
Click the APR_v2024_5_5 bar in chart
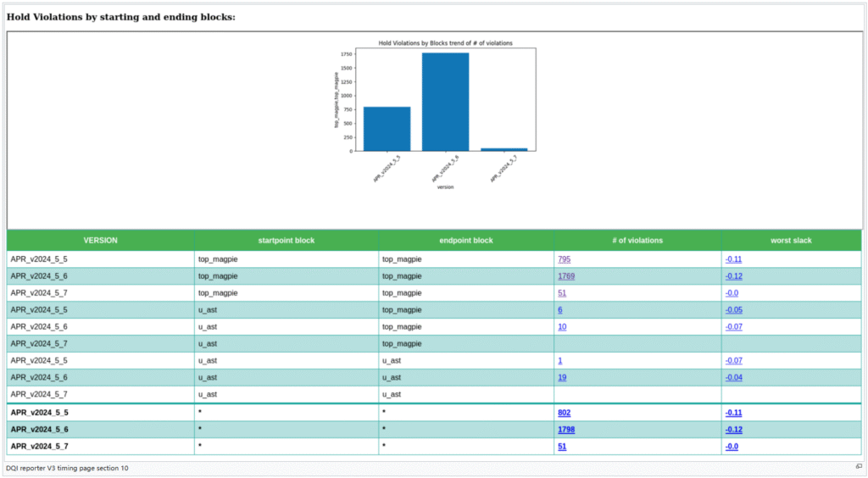[387, 129]
